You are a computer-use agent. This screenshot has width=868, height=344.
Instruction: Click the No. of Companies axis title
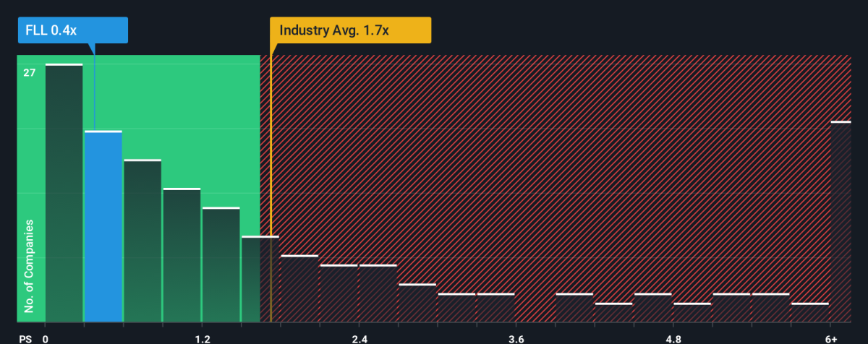coord(29,267)
